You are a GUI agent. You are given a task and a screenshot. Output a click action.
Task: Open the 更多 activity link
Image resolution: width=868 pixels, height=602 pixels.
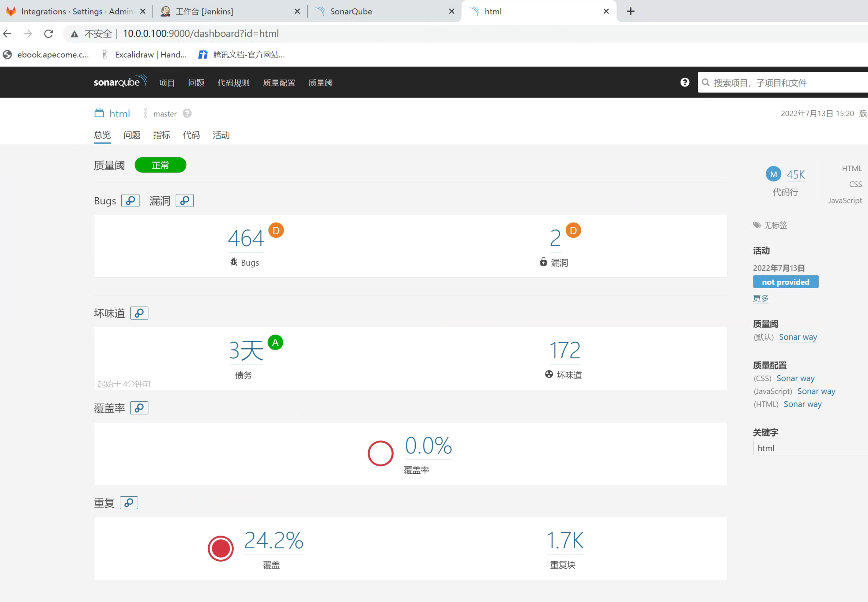tap(761, 298)
